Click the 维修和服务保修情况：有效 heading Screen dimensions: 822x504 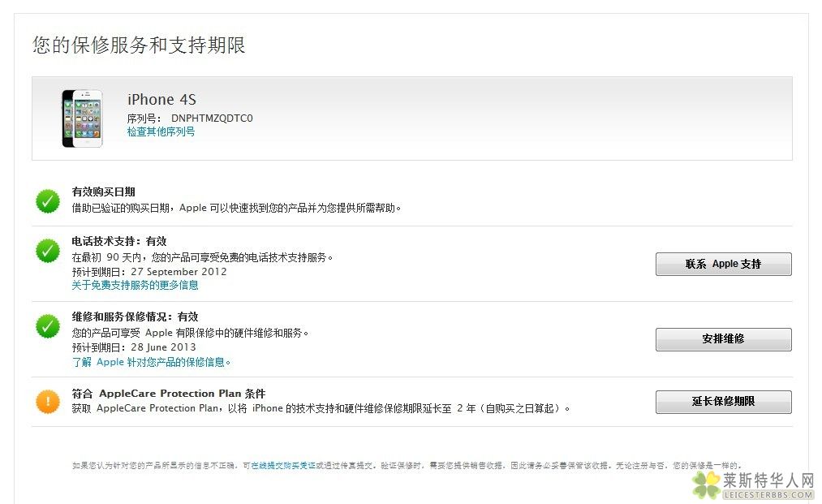coord(136,317)
